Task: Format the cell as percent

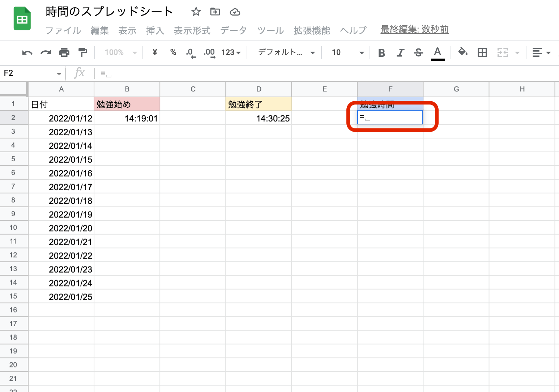Action: tap(173, 52)
